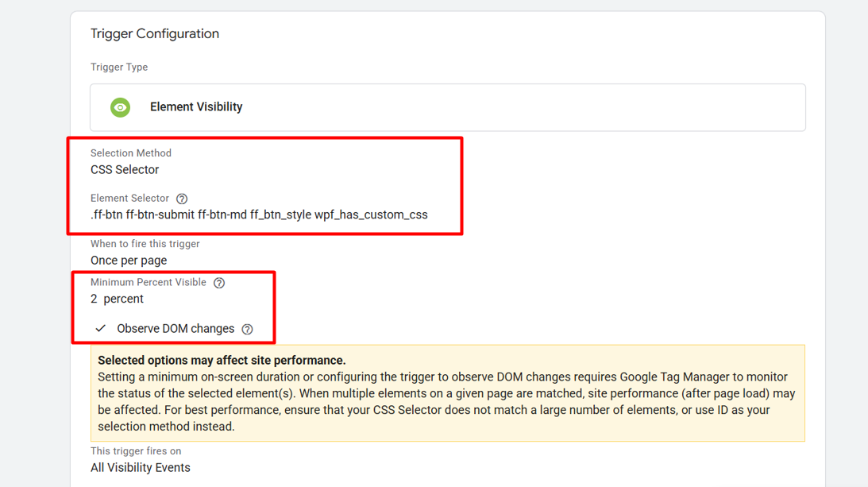Click the green eye Element Visibility icon
The width and height of the screenshot is (868, 487).
pyautogui.click(x=120, y=107)
